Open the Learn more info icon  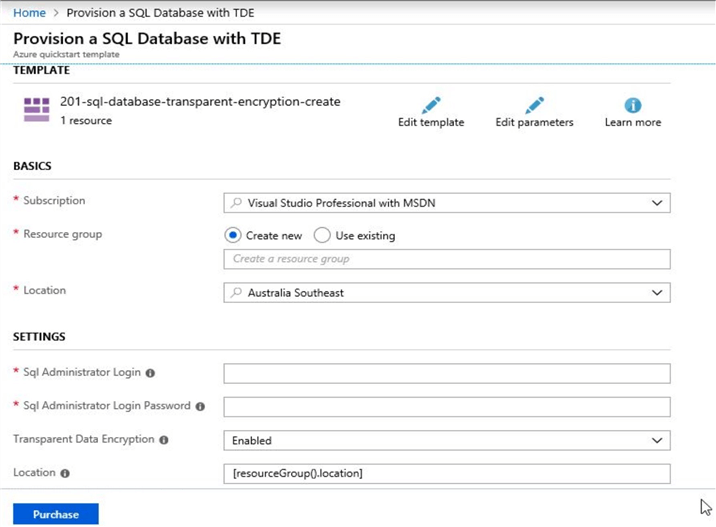point(632,105)
